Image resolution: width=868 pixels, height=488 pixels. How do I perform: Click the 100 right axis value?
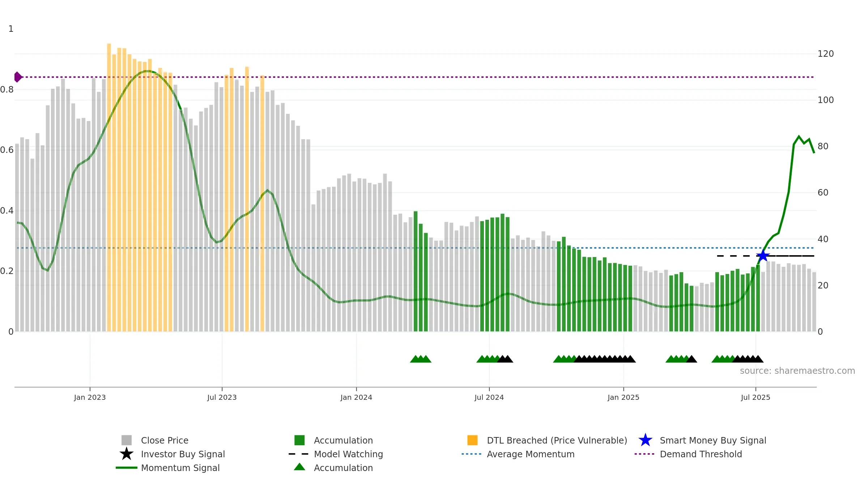(x=826, y=100)
